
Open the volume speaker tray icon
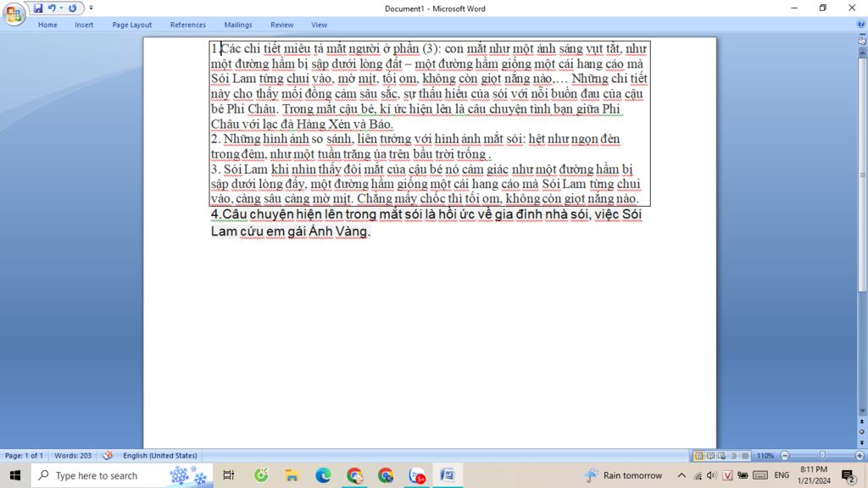coord(712,475)
